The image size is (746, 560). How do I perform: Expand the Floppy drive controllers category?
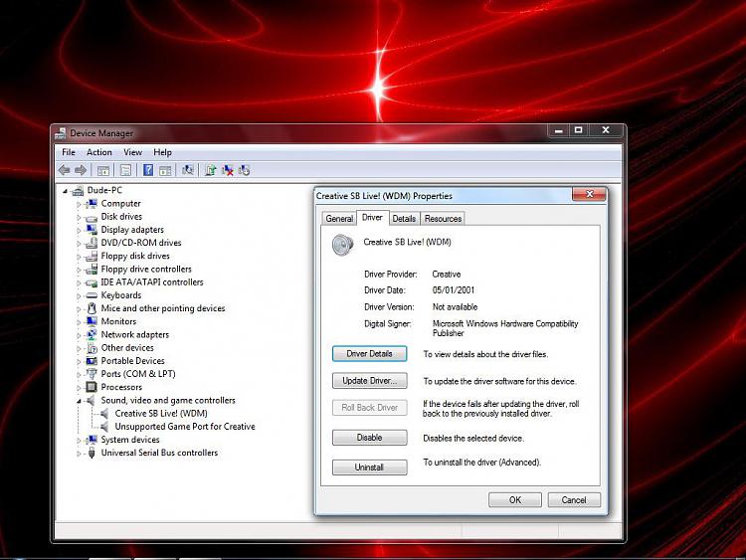point(79,270)
